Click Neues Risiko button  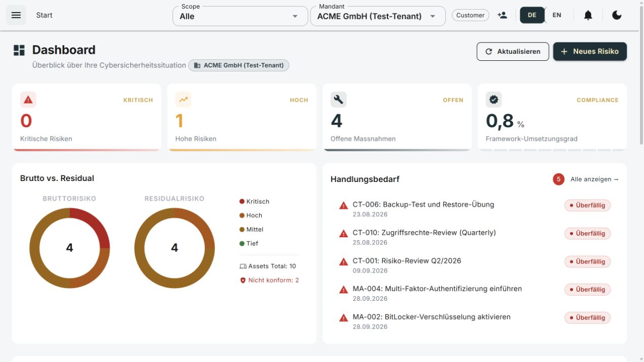pyautogui.click(x=590, y=51)
